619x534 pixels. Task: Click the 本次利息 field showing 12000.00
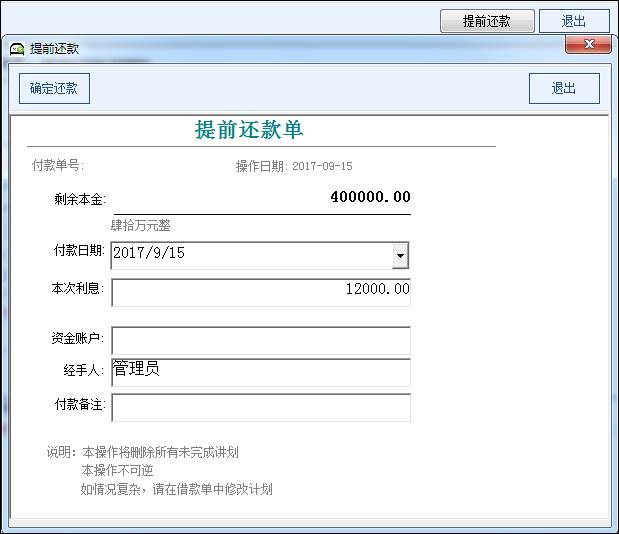261,291
